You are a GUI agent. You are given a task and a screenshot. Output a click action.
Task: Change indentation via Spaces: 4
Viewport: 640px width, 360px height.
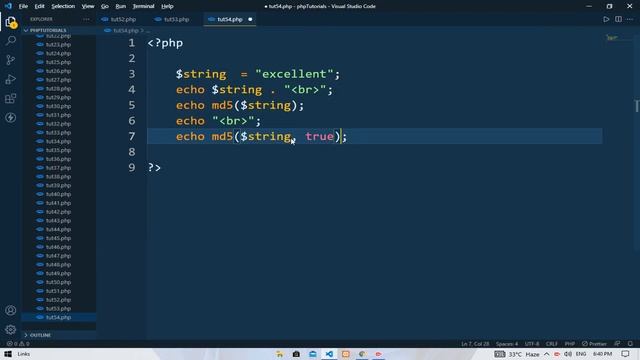click(x=507, y=344)
